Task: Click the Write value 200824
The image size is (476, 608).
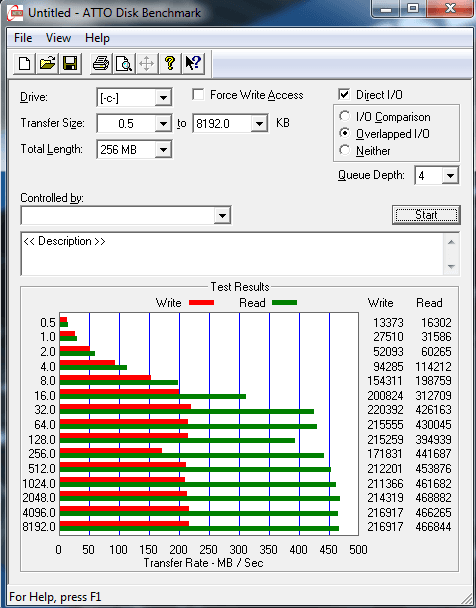Action: [x=385, y=396]
